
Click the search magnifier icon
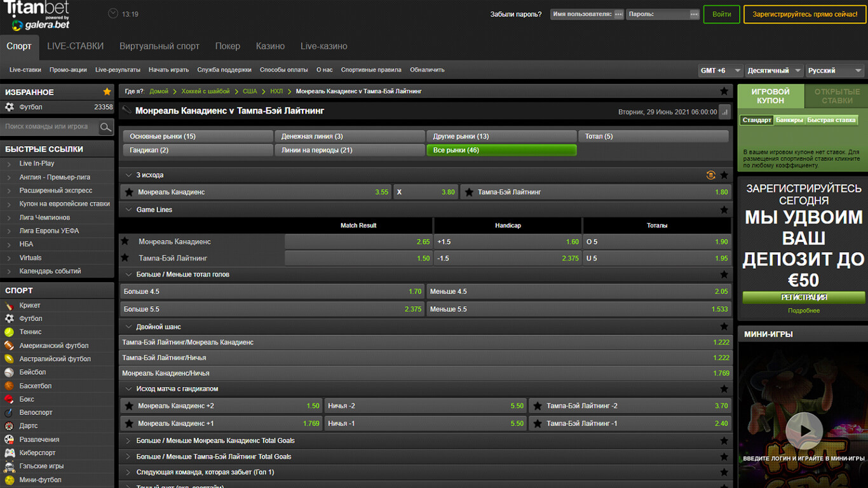(x=105, y=127)
